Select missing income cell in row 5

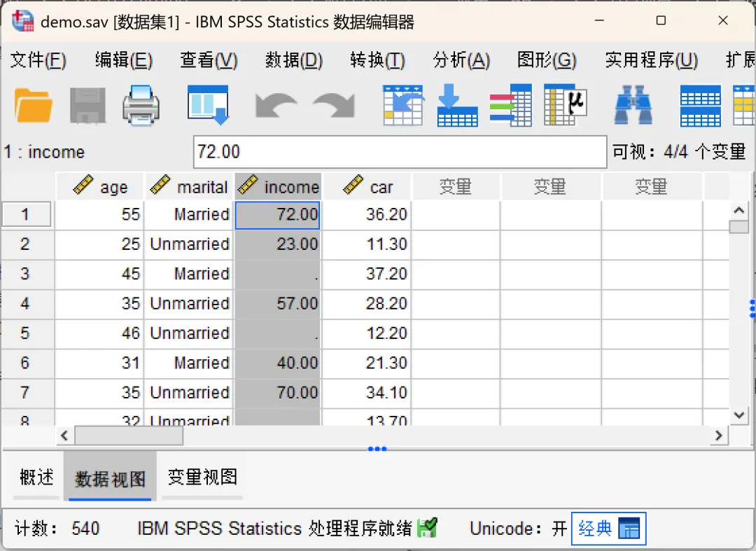point(278,333)
